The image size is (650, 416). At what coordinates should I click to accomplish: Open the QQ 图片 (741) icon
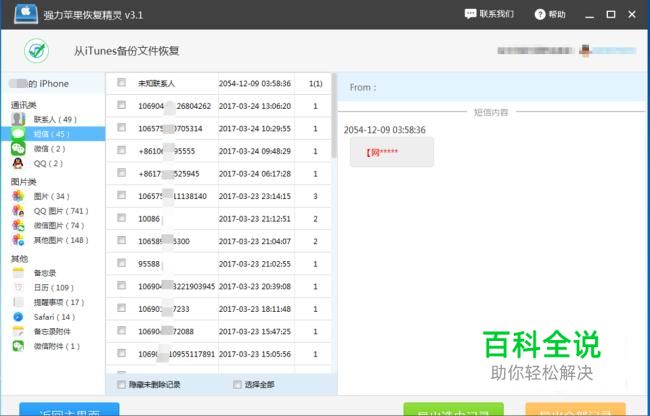tap(18, 211)
